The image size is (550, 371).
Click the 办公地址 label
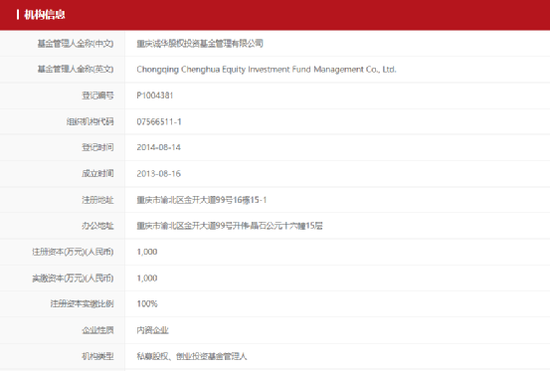(98, 226)
